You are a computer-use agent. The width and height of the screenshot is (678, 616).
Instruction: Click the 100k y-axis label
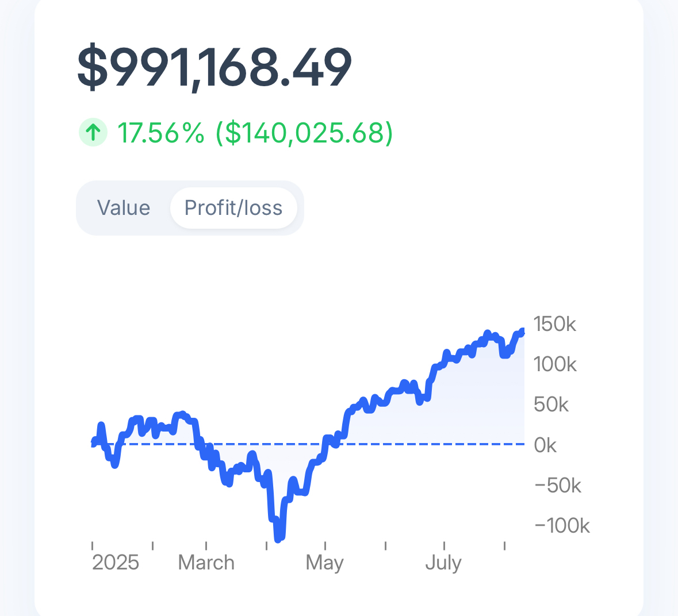pyautogui.click(x=555, y=364)
